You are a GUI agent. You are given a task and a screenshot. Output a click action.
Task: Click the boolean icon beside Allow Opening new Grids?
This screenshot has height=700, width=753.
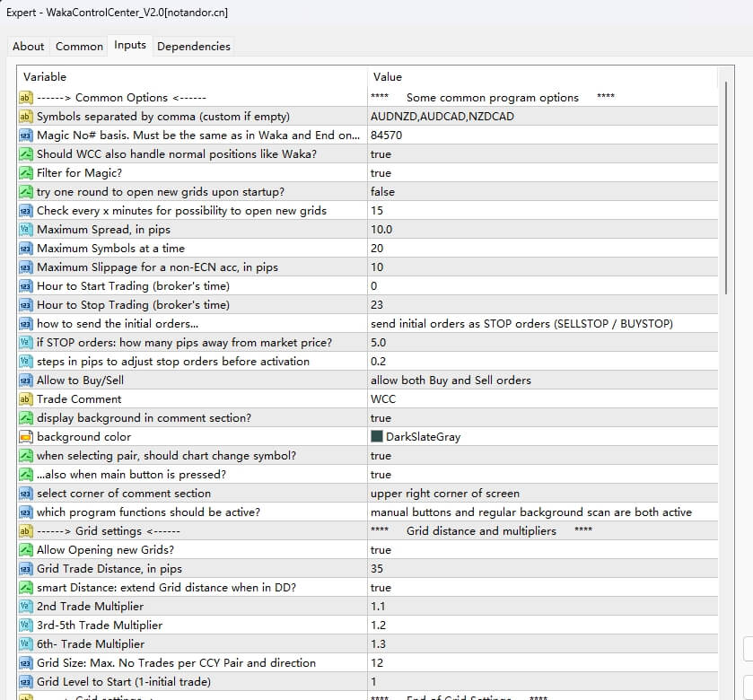tap(26, 550)
